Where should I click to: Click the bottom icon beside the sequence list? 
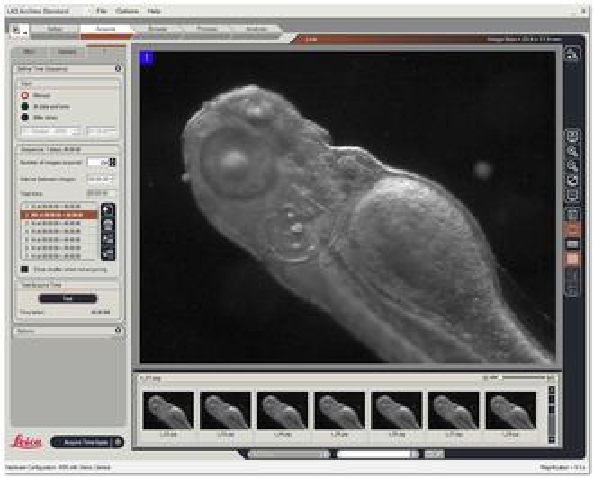point(108,253)
